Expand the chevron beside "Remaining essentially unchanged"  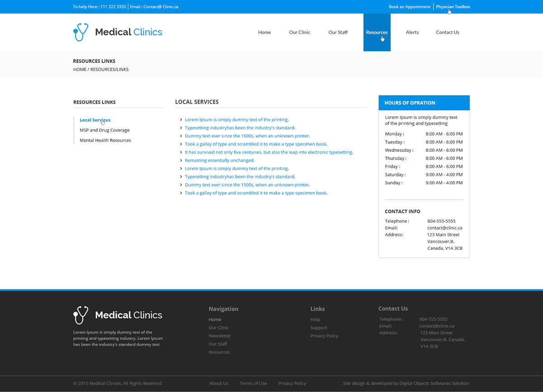coord(181,160)
